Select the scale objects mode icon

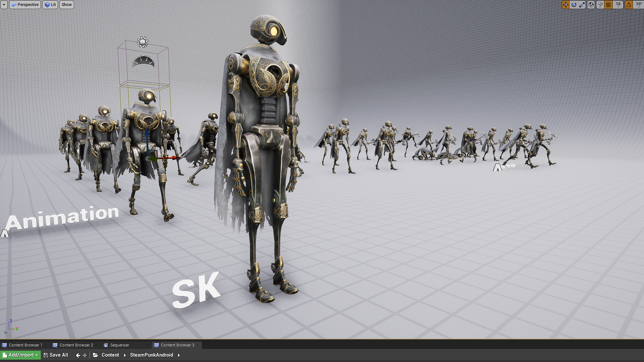[x=582, y=5]
